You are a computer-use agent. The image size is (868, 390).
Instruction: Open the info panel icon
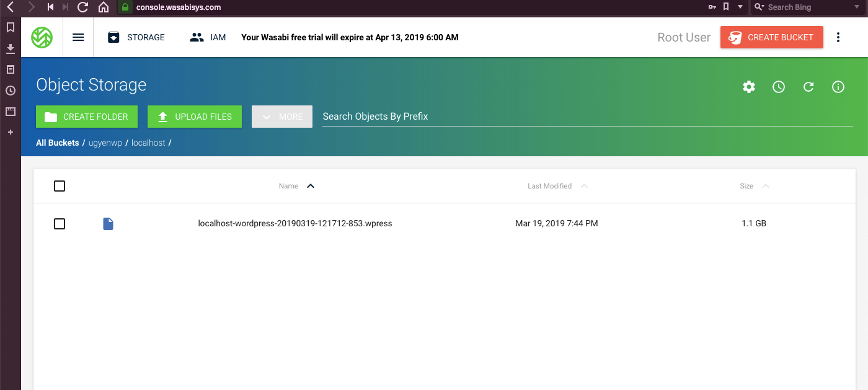pos(838,87)
